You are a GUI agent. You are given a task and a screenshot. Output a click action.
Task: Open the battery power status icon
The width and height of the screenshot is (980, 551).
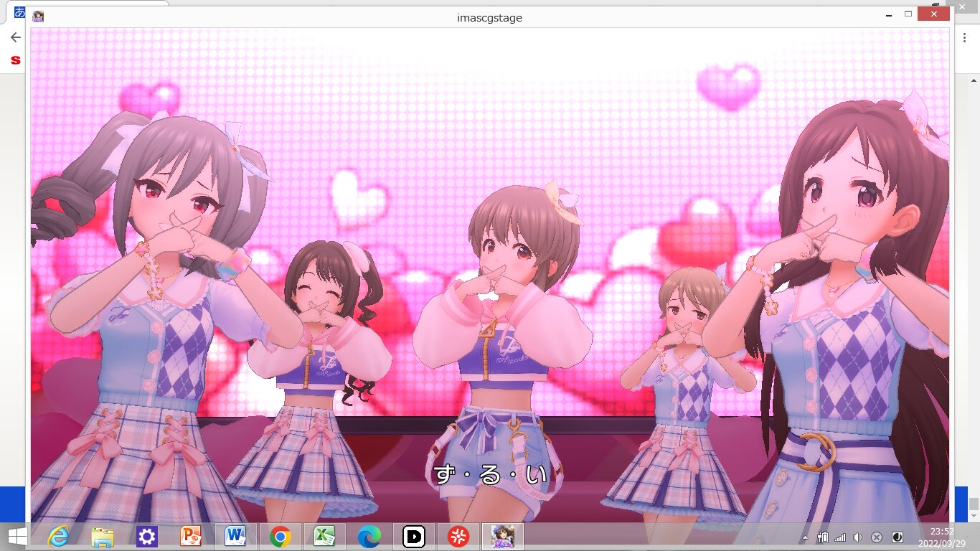[x=823, y=537]
